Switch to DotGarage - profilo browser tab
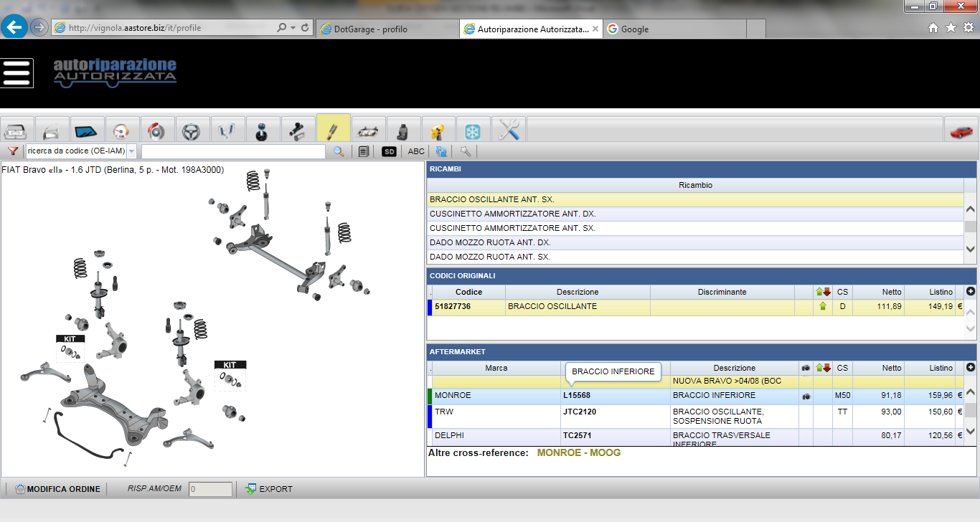Viewport: 980px width, 522px height. 387,29
